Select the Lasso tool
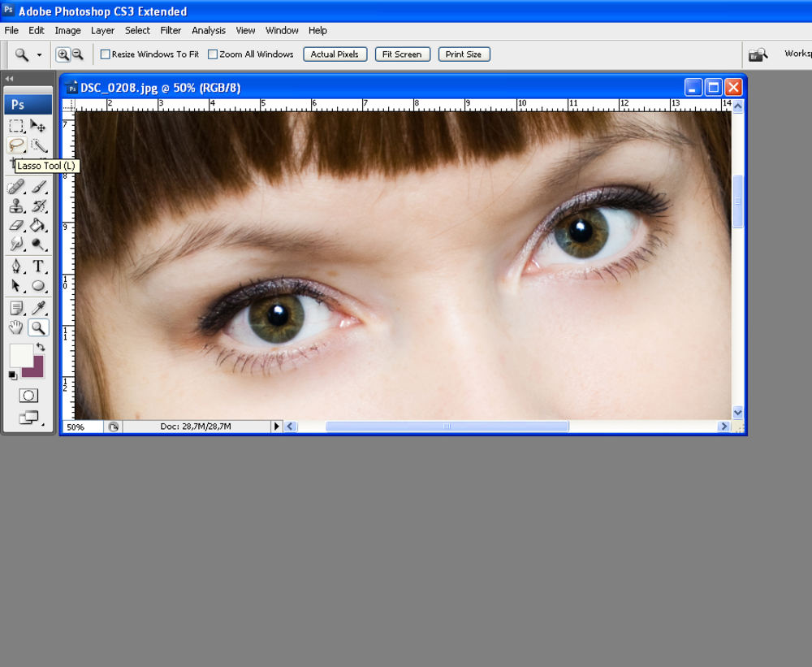The width and height of the screenshot is (812, 667). 16,145
